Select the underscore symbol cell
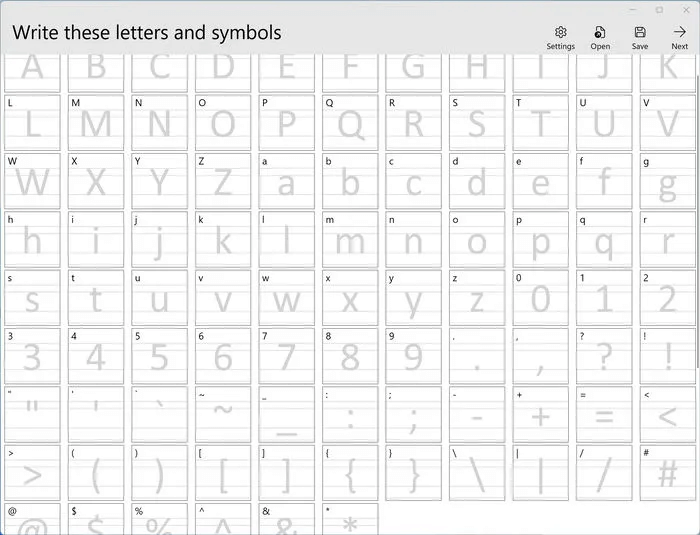The height and width of the screenshot is (535, 700). coord(287,414)
